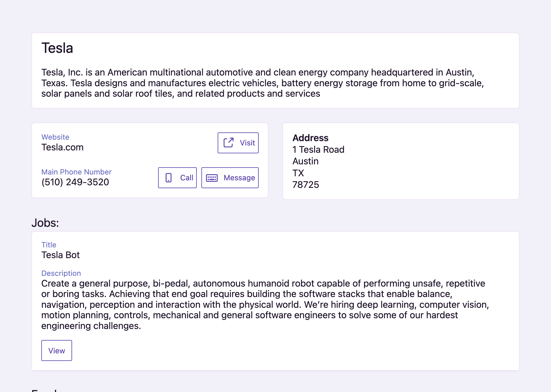This screenshot has width=551, height=392.
Task: Click the keyboard icon inside the Message button
Action: coord(212,177)
